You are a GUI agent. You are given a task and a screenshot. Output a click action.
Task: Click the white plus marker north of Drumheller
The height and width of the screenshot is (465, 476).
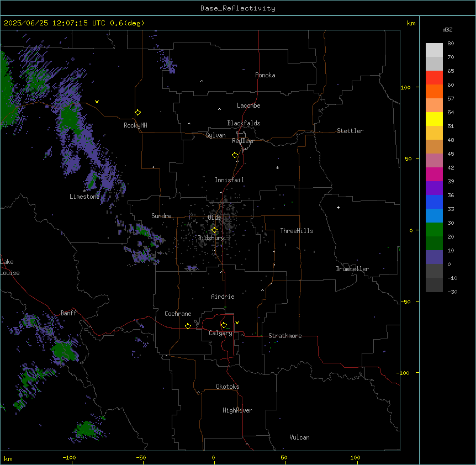[x=338, y=207]
